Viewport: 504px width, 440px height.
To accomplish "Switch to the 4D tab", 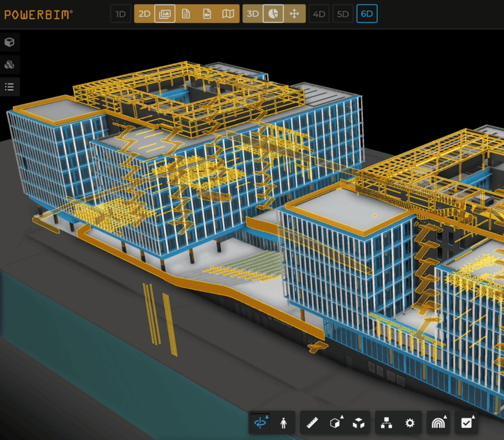I will coord(319,14).
